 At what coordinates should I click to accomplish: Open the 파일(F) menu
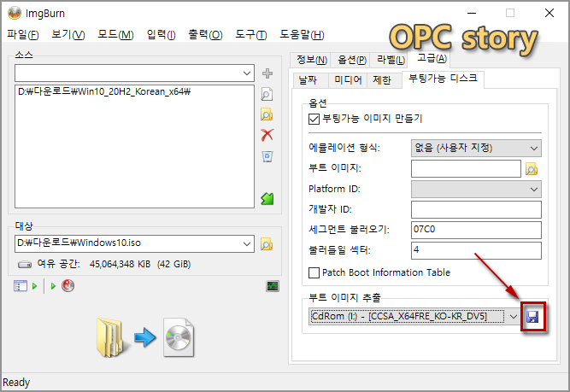[23, 34]
